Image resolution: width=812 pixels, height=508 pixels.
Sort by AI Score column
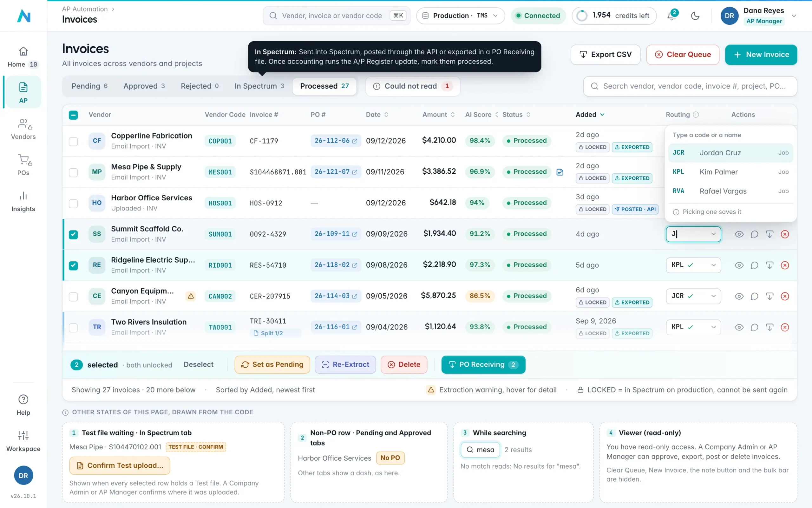tap(481, 115)
